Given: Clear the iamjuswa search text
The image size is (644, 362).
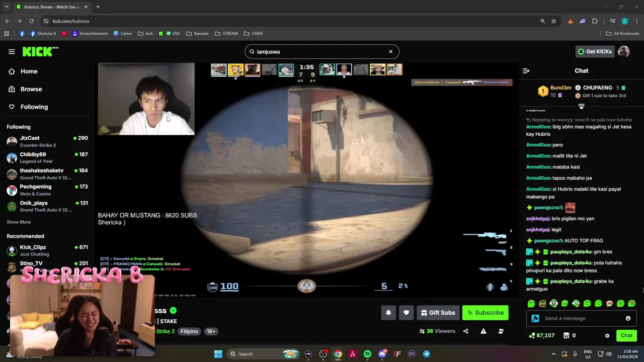Looking at the screenshot, I should [390, 51].
